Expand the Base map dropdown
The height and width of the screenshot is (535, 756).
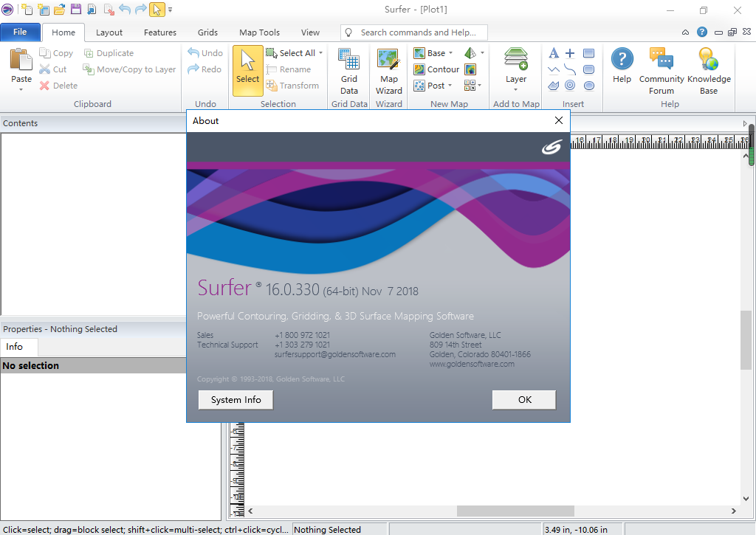coord(451,53)
